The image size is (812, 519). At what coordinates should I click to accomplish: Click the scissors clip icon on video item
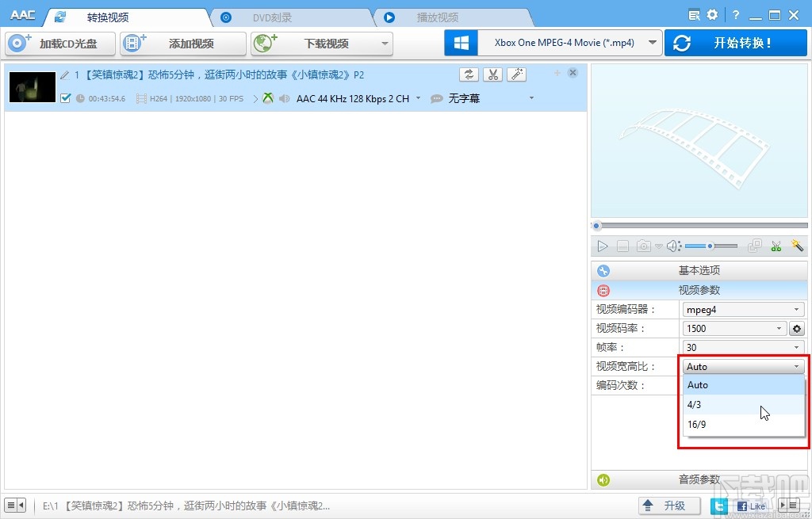492,74
